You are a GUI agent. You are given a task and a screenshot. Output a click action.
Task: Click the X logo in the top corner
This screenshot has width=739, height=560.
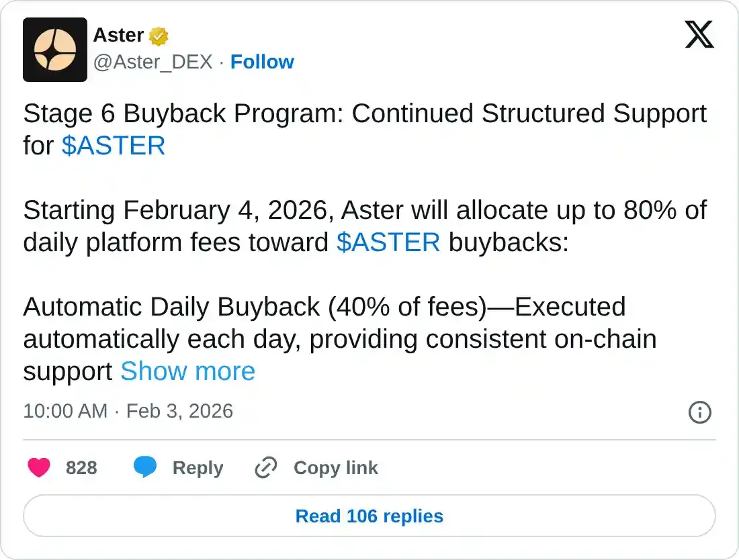point(699,35)
